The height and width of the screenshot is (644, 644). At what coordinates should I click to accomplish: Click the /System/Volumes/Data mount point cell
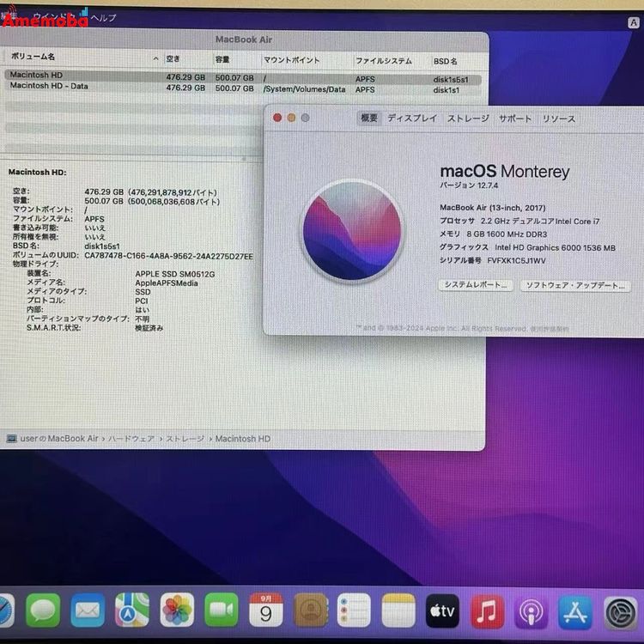coord(304,89)
